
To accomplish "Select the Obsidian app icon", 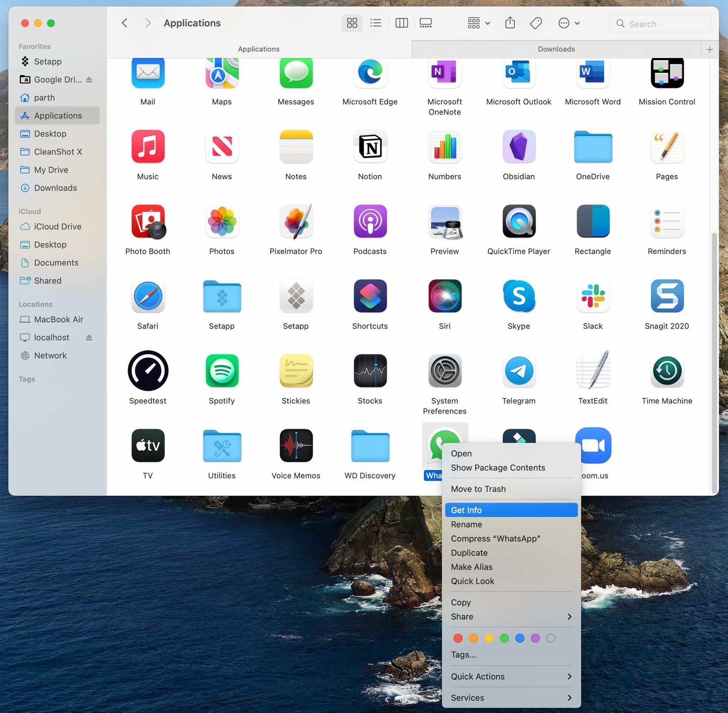I will tap(519, 147).
